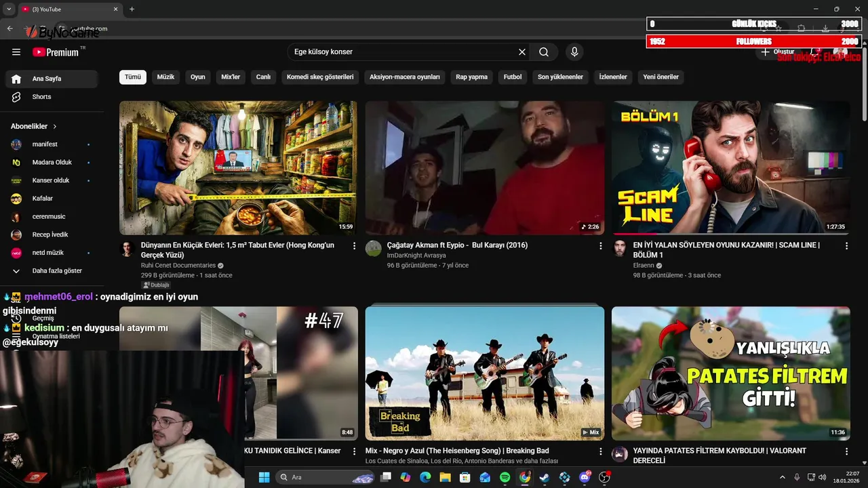Select the Futbol filter chip
Screen dimensions: 868x488
point(513,77)
